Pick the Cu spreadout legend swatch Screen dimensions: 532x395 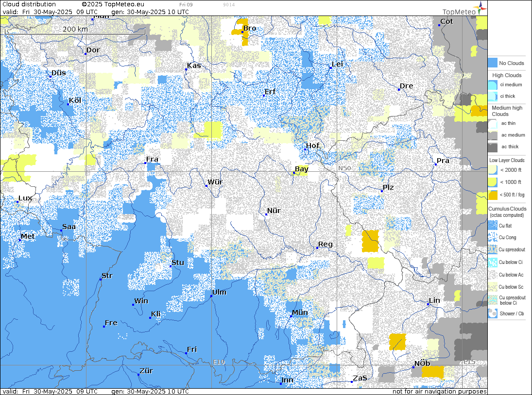pos(493,250)
